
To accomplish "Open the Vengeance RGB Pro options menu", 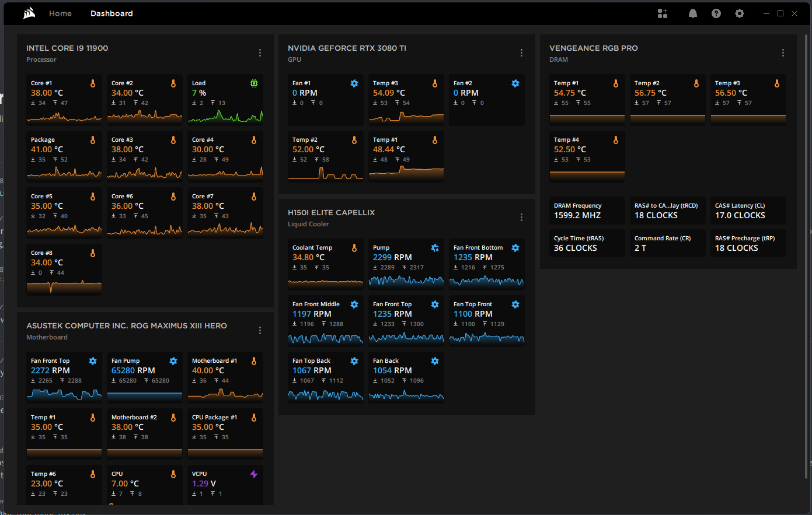I will (783, 53).
